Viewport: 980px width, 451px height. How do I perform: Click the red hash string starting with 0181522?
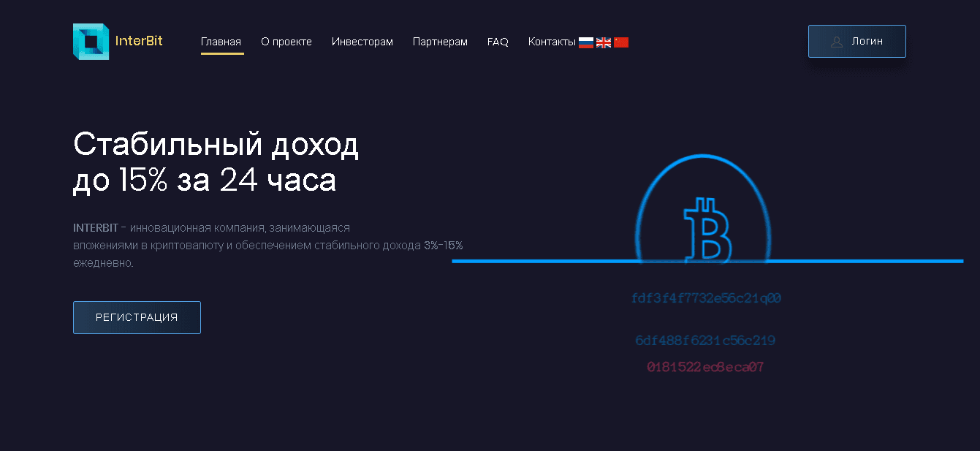coord(705,367)
